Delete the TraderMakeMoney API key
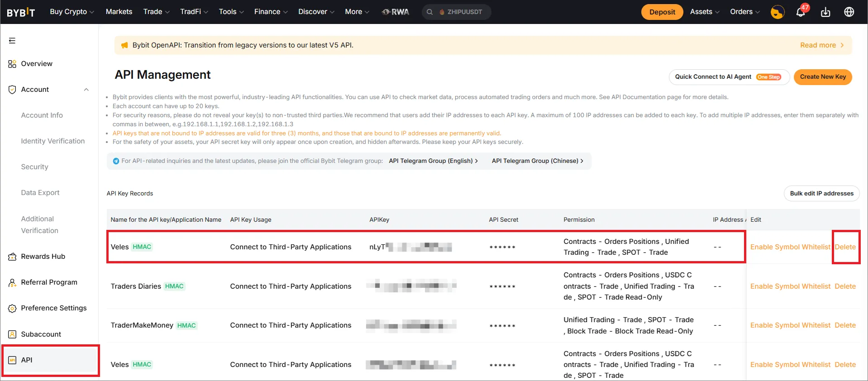The image size is (868, 381). coord(845,325)
